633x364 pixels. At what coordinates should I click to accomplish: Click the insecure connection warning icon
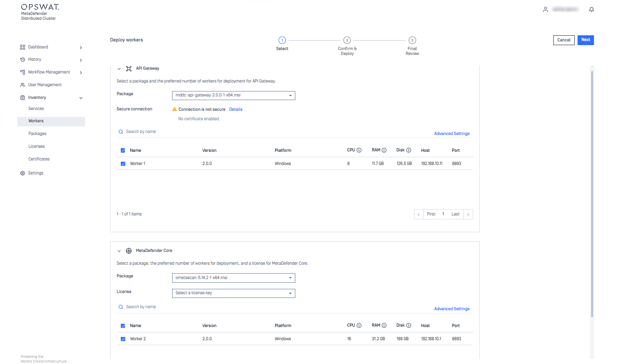(x=175, y=109)
